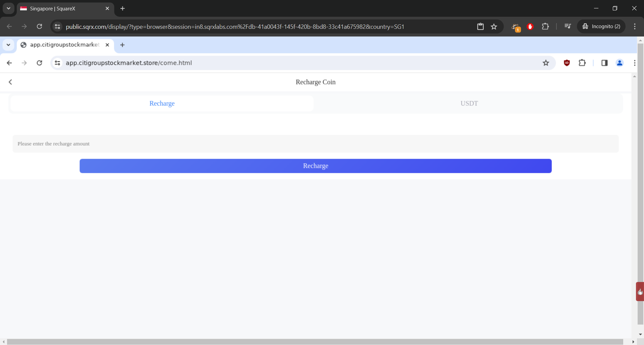Open the Incognito (2) profile button

tap(601, 26)
